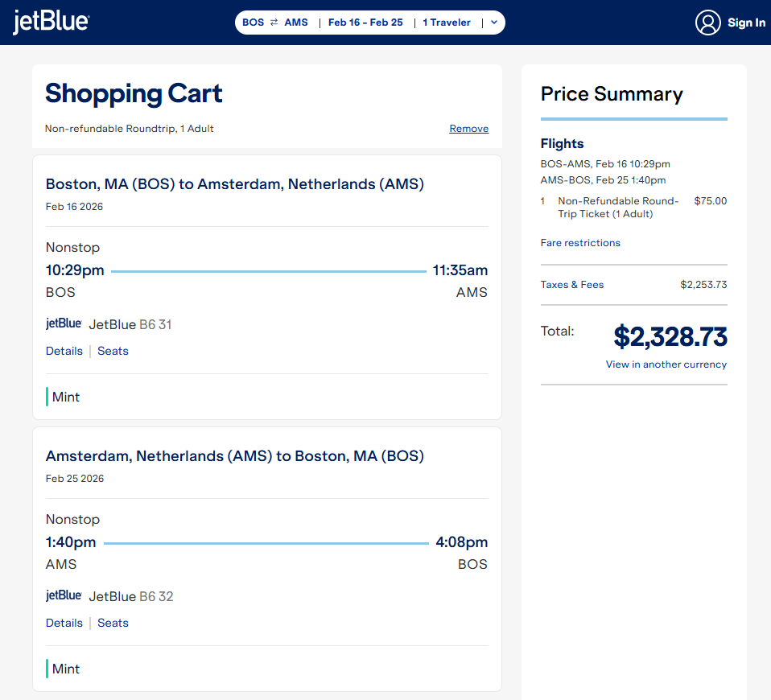Click 1:40pm departure time
Image resolution: width=771 pixels, height=700 pixels.
[71, 542]
